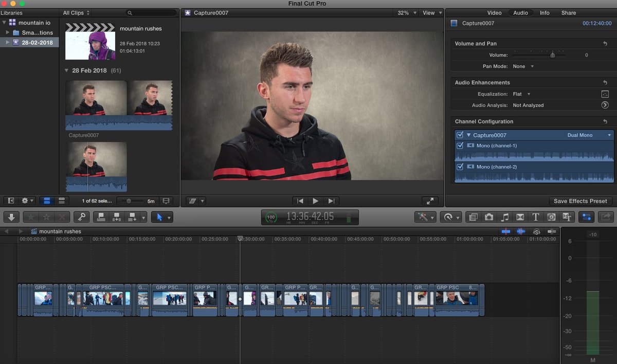Open the Transitions browser
The width and height of the screenshot is (617, 364).
click(x=520, y=217)
